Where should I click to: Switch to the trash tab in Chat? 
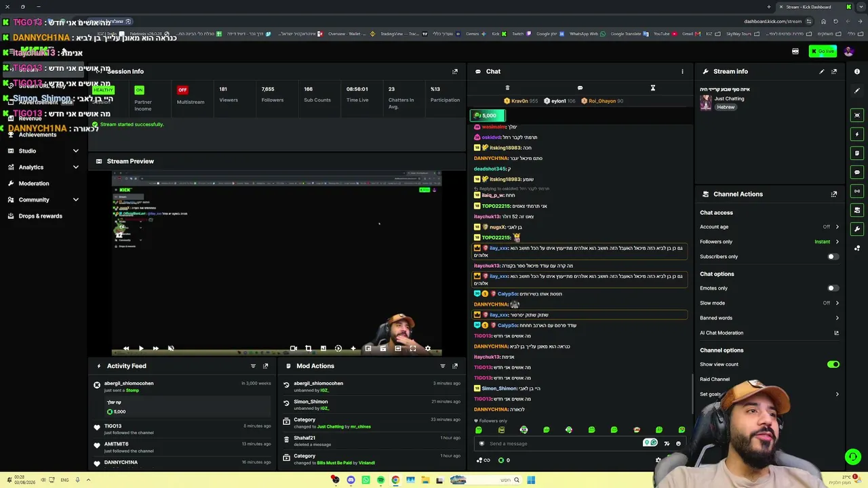pyautogui.click(x=507, y=87)
